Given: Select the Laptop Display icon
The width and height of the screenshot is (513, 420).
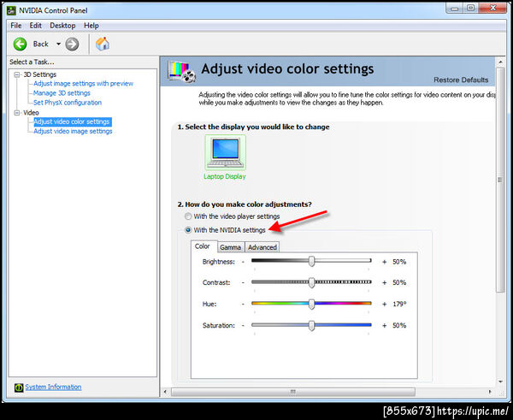Looking at the screenshot, I should (225, 152).
